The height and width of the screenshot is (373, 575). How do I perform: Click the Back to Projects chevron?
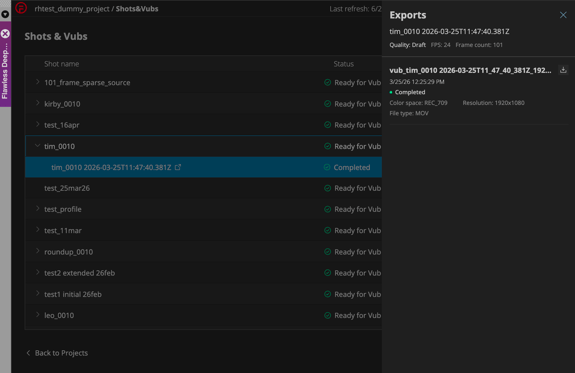pos(28,353)
